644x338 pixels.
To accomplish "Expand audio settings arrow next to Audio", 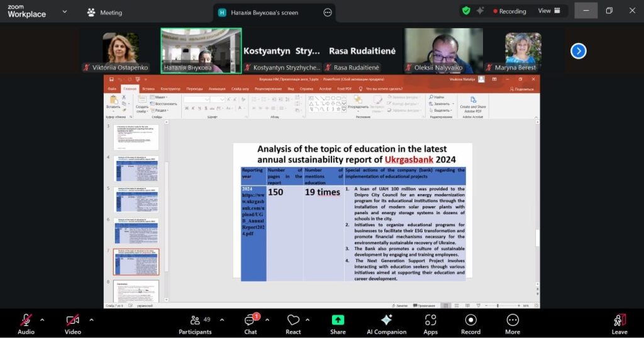I will pos(42,319).
